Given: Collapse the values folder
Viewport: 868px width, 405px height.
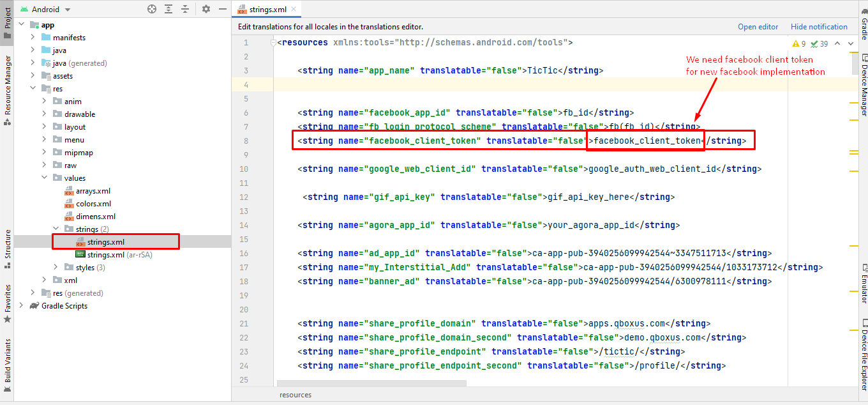Looking at the screenshot, I should point(45,178).
